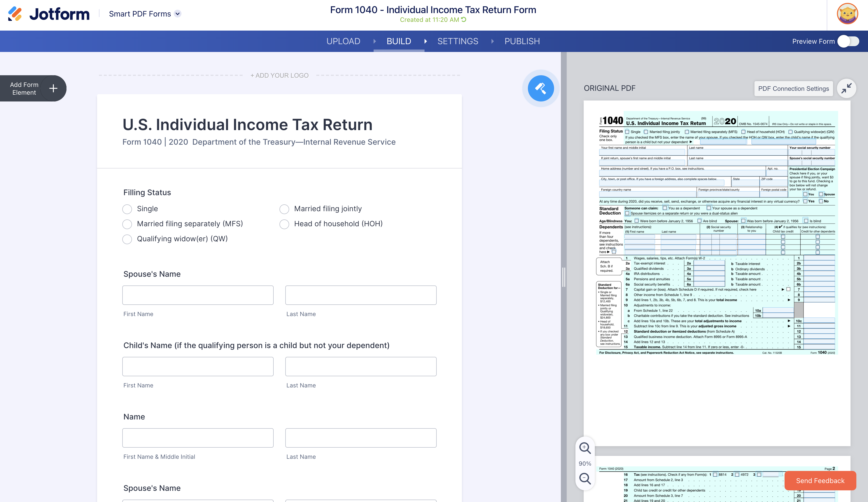Select Qualifying widow(er) (QW) option
The width and height of the screenshot is (868, 502).
tap(127, 239)
